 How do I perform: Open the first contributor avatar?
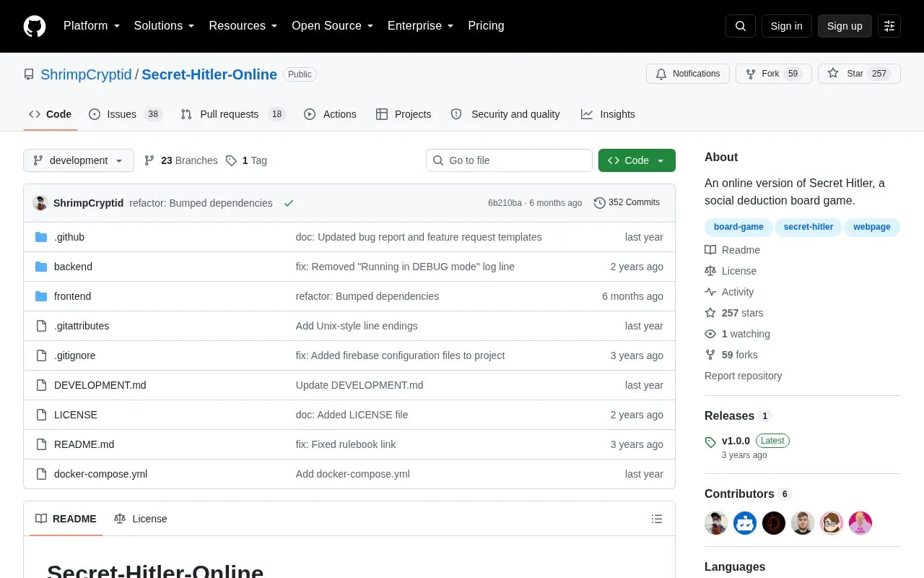716,523
